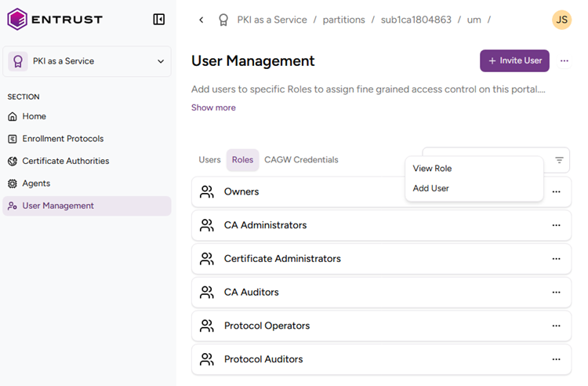Click the Invite User button
The height and width of the screenshot is (386, 588).
point(514,61)
